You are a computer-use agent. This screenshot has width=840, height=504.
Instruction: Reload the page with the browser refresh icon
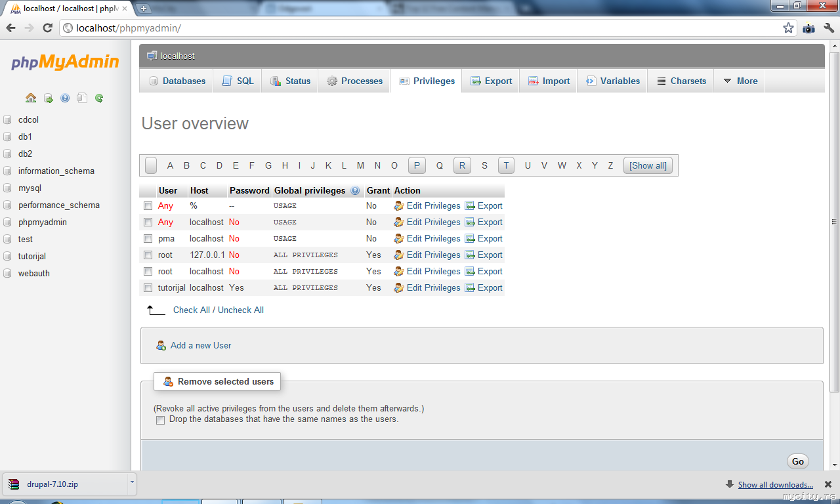47,28
